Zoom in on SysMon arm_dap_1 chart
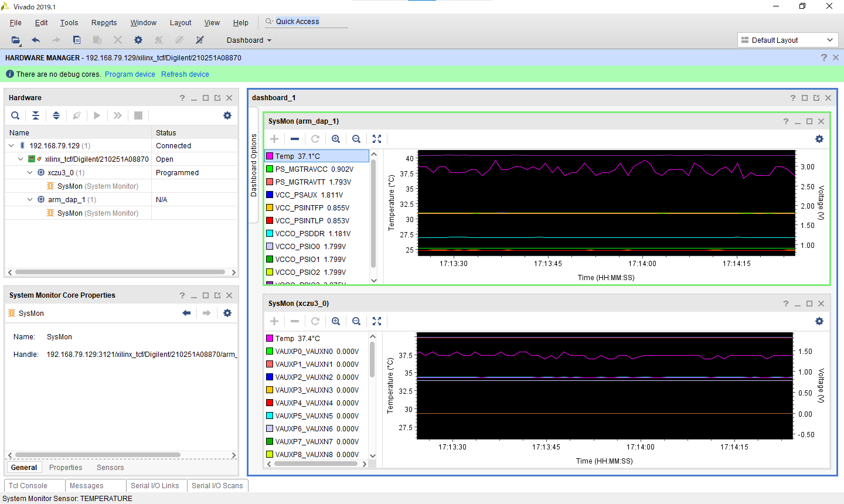844x504 pixels. click(x=336, y=139)
